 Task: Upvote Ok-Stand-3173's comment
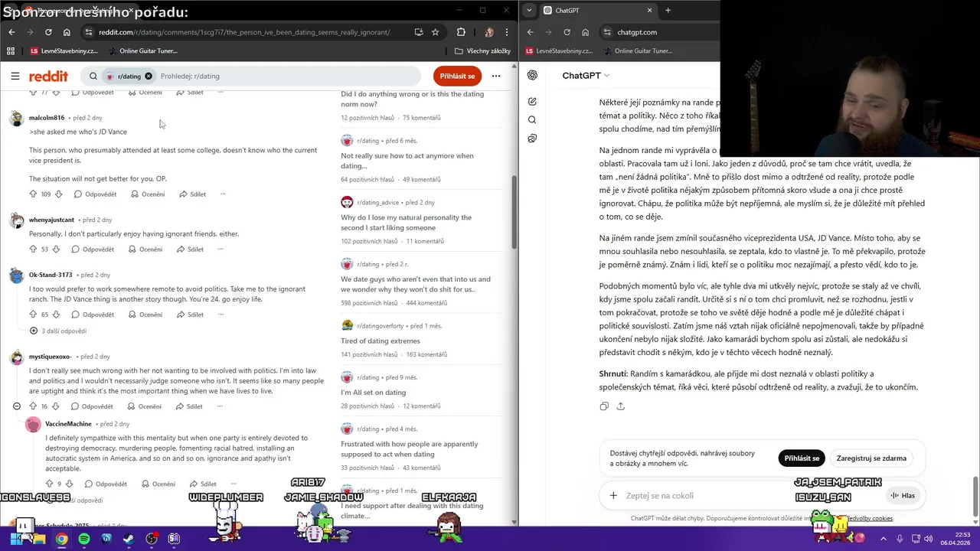point(33,315)
